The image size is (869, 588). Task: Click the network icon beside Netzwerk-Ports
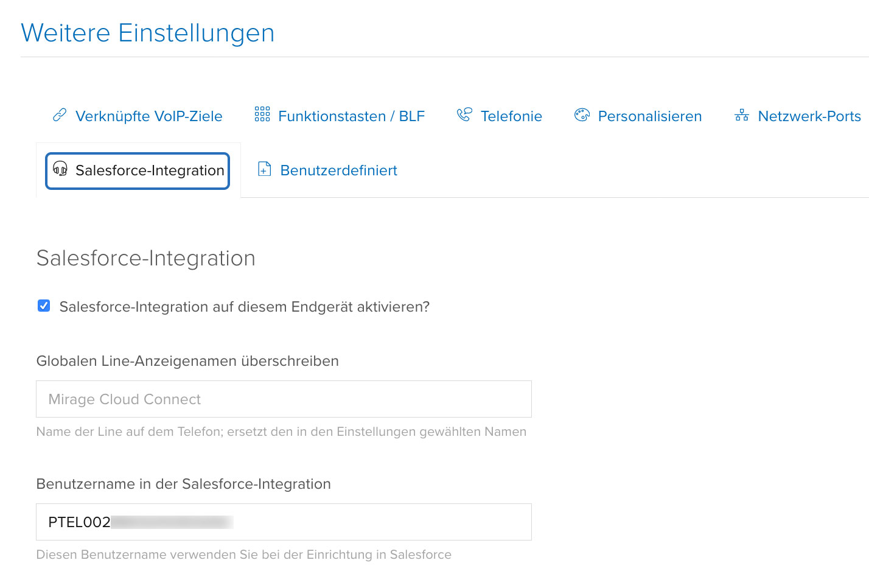point(742,115)
